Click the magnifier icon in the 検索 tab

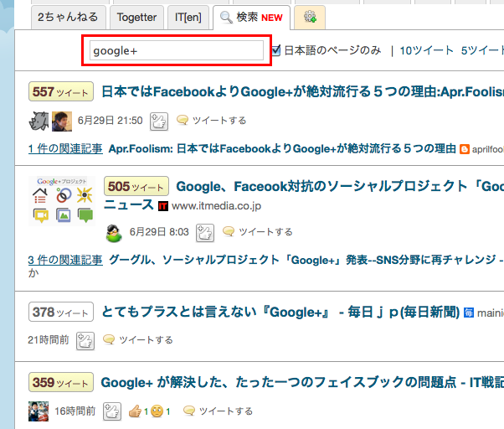click(226, 17)
